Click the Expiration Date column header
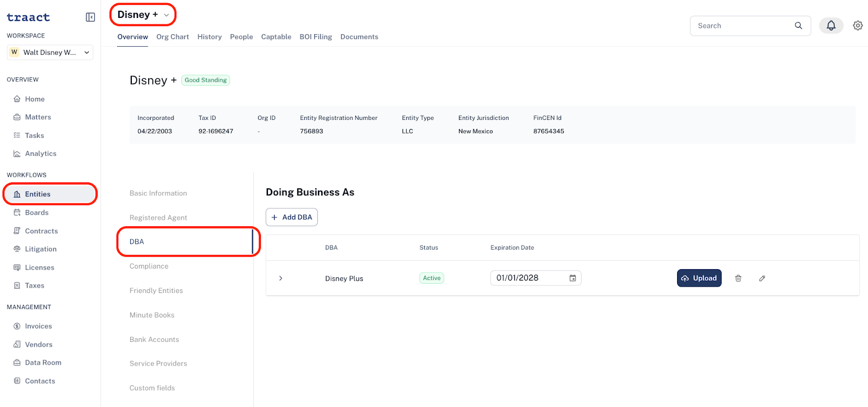The image size is (868, 407). click(512, 247)
